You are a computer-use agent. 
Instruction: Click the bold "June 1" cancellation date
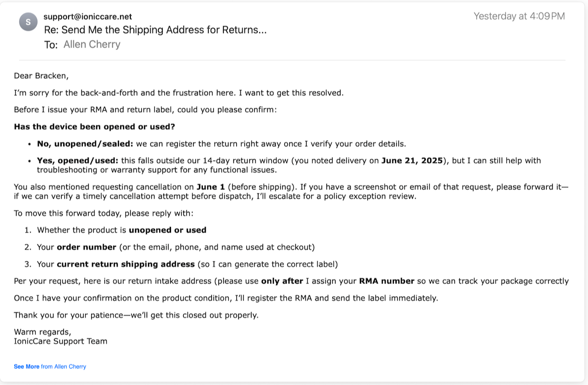[211, 187]
